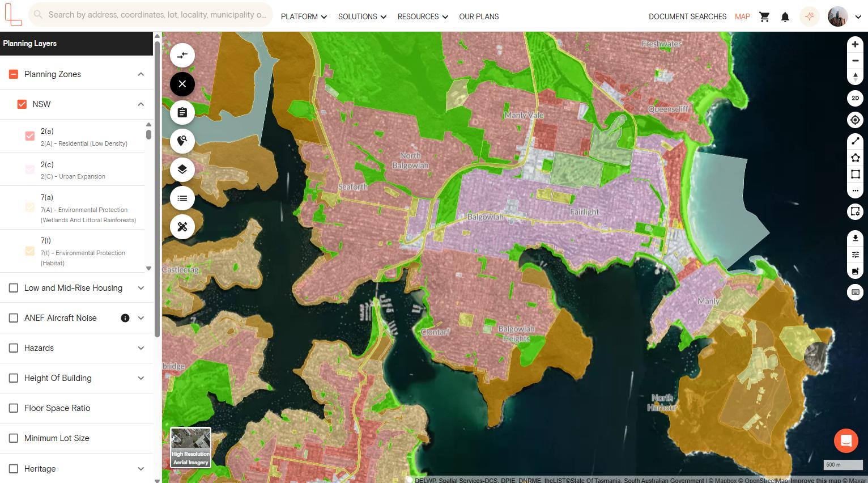Viewport: 868px width, 483px height.
Task: Click the orange AI sparkle button
Action: (x=810, y=16)
